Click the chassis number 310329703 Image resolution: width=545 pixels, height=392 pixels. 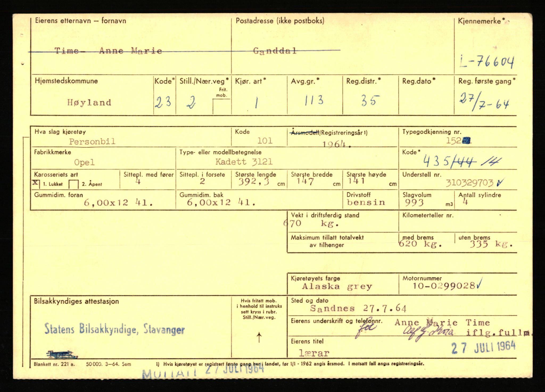coord(470,183)
